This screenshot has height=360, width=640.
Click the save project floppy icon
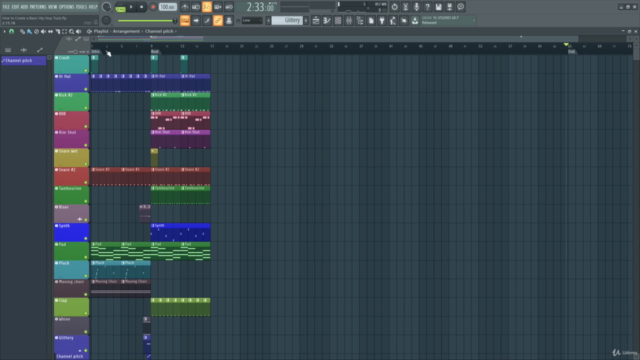coord(438,7)
